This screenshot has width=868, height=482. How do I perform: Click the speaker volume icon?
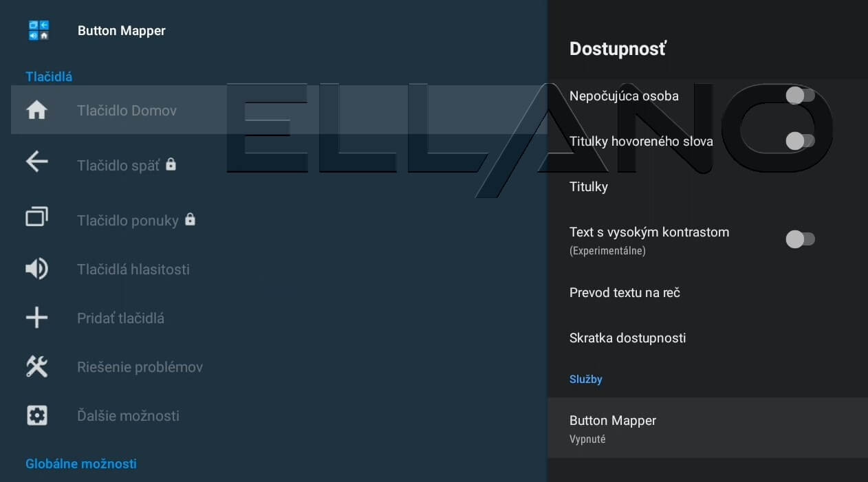(36, 269)
